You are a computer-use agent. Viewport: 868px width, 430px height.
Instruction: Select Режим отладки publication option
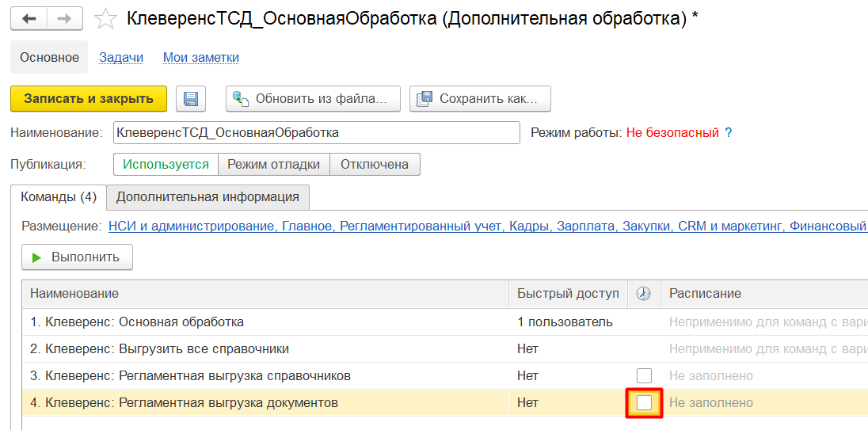click(274, 165)
